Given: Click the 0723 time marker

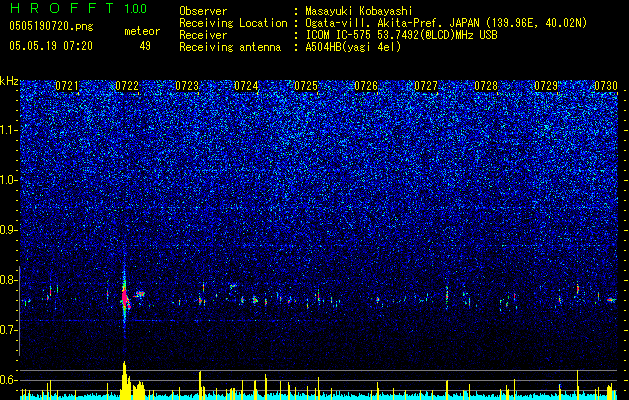Looking at the screenshot, I should click(x=187, y=86).
